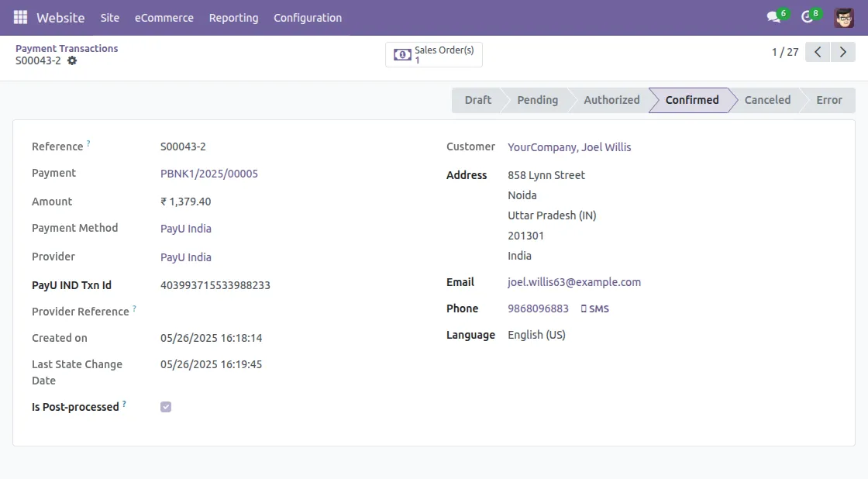Open the eCommerce menu
This screenshot has height=479, width=868.
164,17
